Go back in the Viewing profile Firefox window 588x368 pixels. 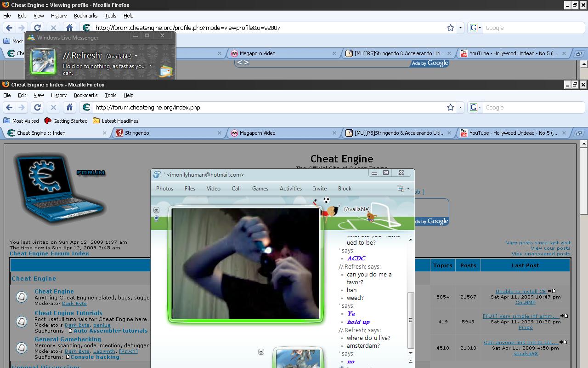tap(9, 28)
